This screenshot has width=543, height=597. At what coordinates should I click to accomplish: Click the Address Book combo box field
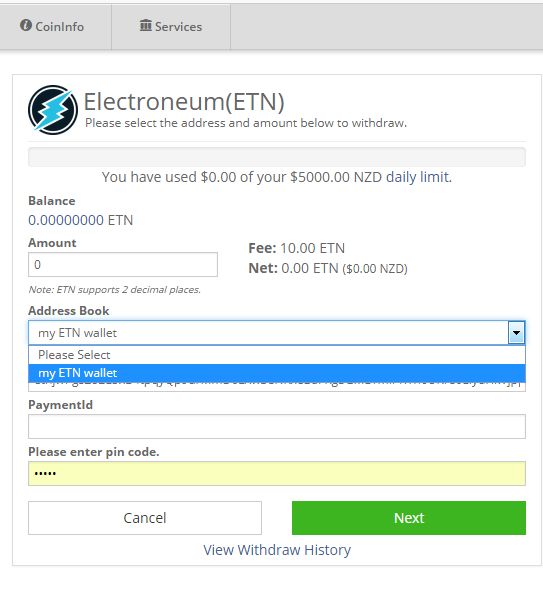coord(277,333)
